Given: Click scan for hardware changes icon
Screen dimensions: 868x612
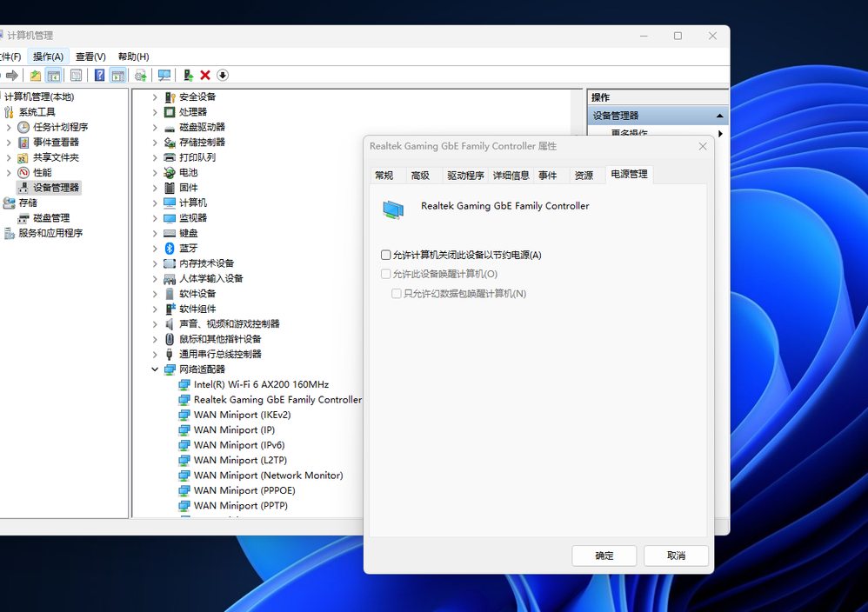Looking at the screenshot, I should click(164, 76).
